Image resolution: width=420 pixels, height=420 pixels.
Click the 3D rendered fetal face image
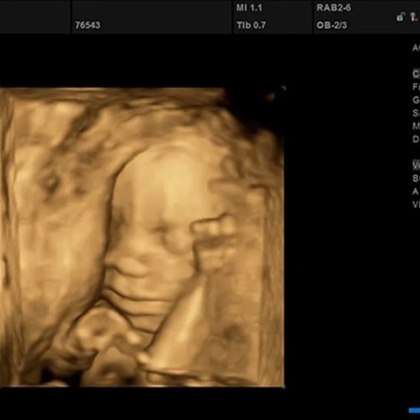click(x=142, y=237)
